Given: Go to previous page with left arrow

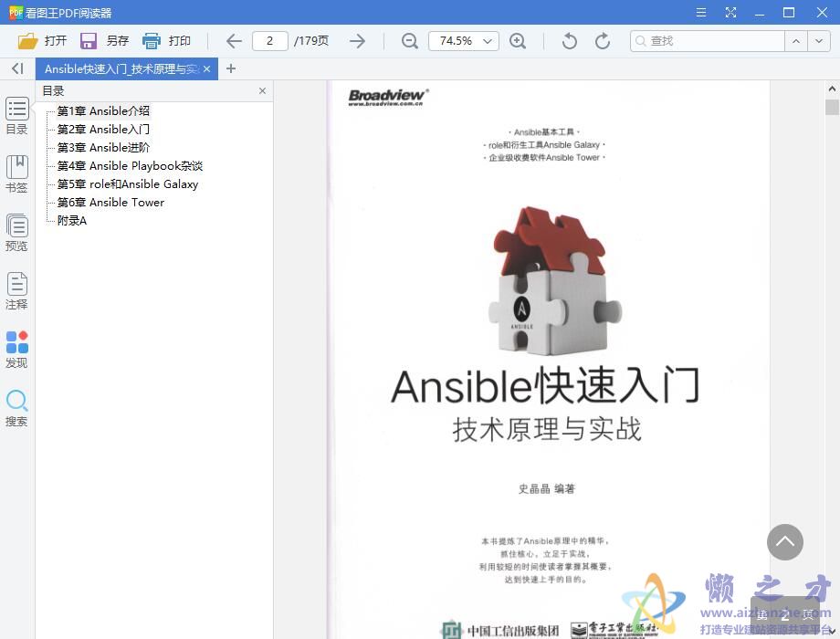Looking at the screenshot, I should point(234,41).
